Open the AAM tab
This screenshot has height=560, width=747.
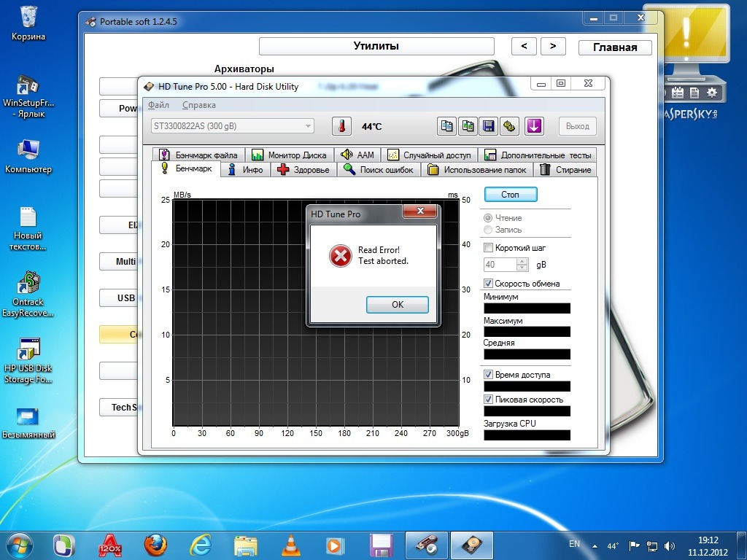(x=357, y=155)
